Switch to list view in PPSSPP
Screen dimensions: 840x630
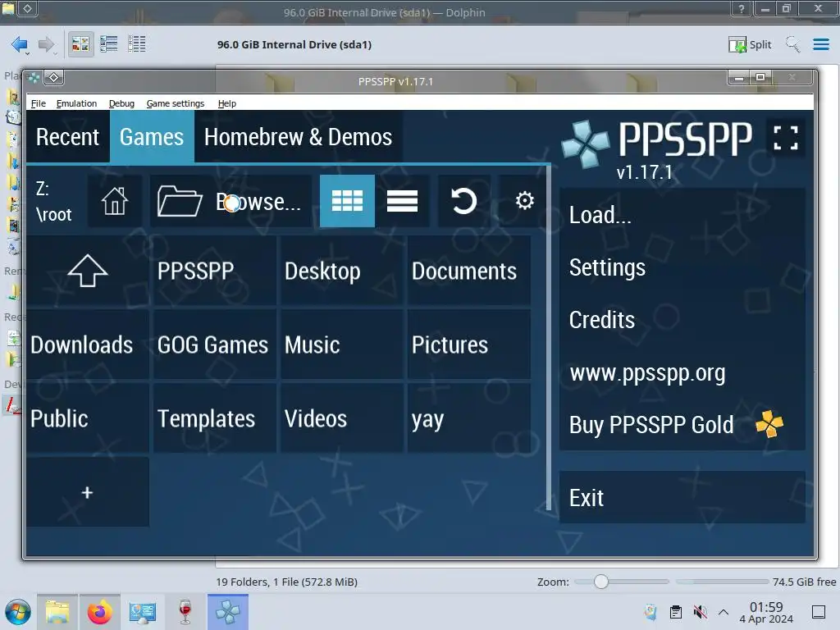click(402, 201)
